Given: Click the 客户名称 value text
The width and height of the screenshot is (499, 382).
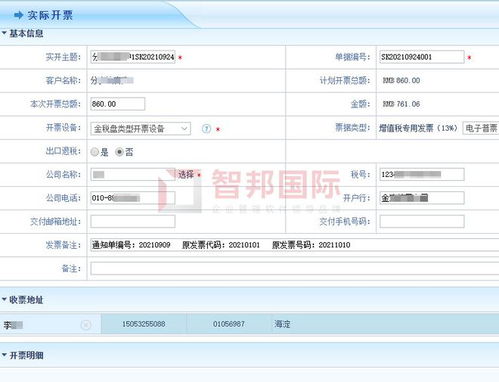Looking at the screenshot, I should (x=112, y=80).
